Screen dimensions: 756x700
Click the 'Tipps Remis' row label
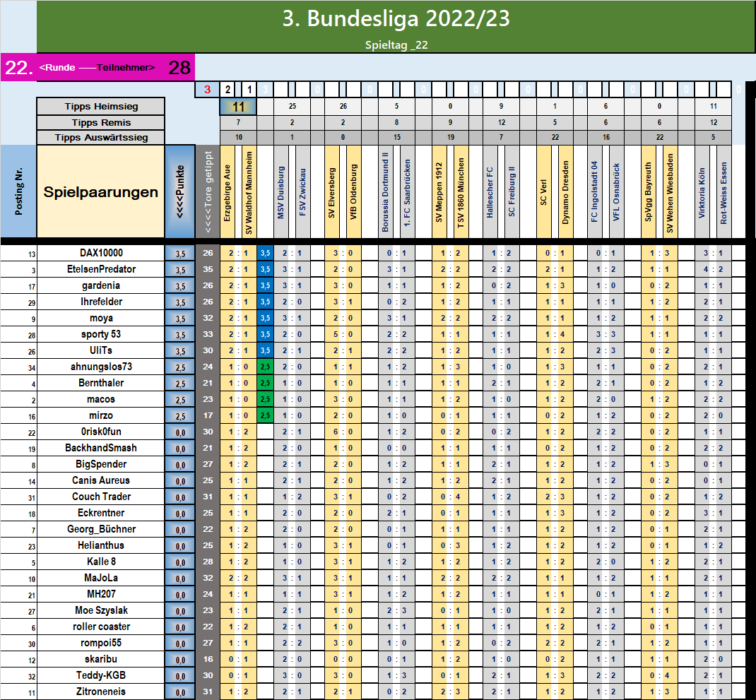101,122
